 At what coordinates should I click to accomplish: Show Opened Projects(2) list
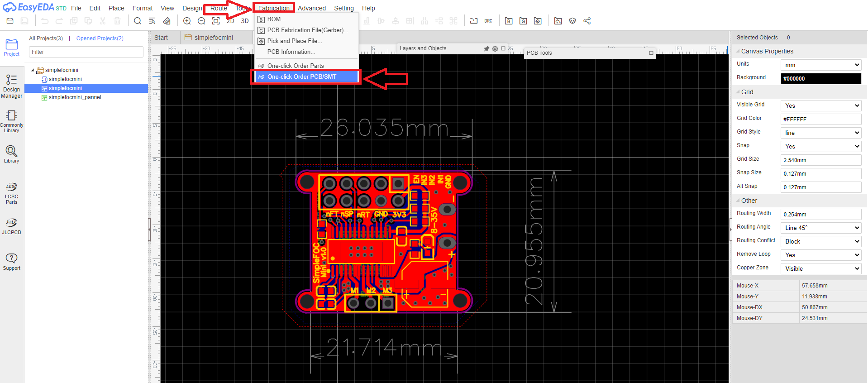point(100,38)
